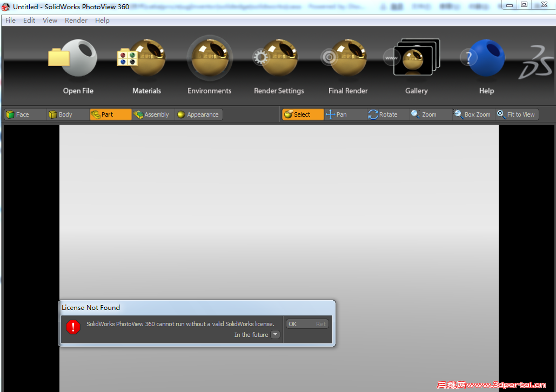Open the Gallery thumbnails icon
The height and width of the screenshot is (392, 556).
[x=412, y=57]
